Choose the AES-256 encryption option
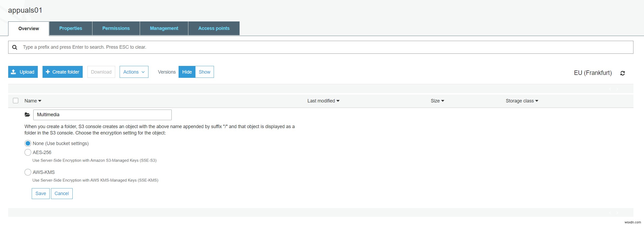 tap(28, 152)
